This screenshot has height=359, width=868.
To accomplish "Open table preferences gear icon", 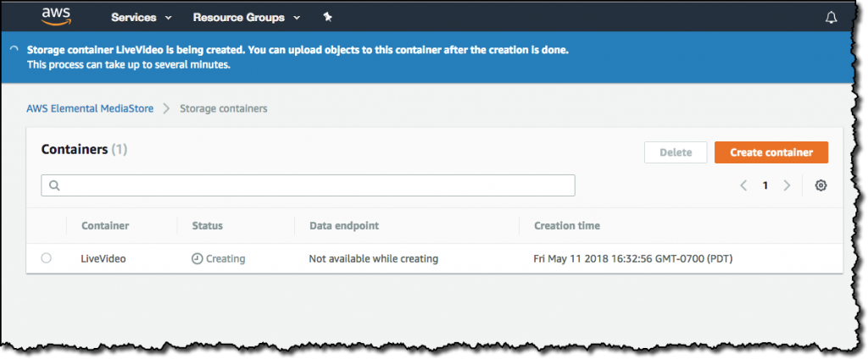I will (x=821, y=185).
